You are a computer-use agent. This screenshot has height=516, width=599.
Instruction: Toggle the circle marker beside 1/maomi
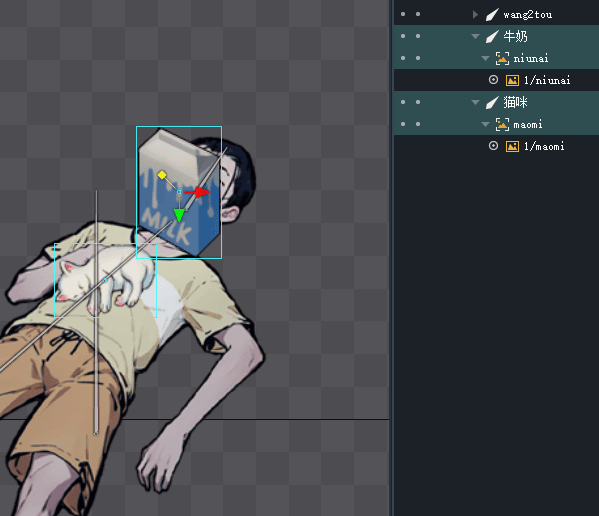(x=493, y=146)
